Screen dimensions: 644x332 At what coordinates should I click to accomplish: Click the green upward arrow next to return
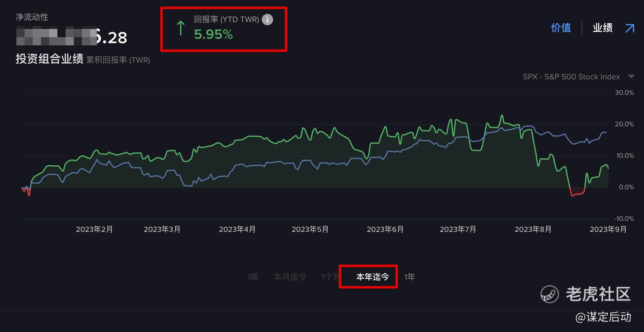(180, 28)
